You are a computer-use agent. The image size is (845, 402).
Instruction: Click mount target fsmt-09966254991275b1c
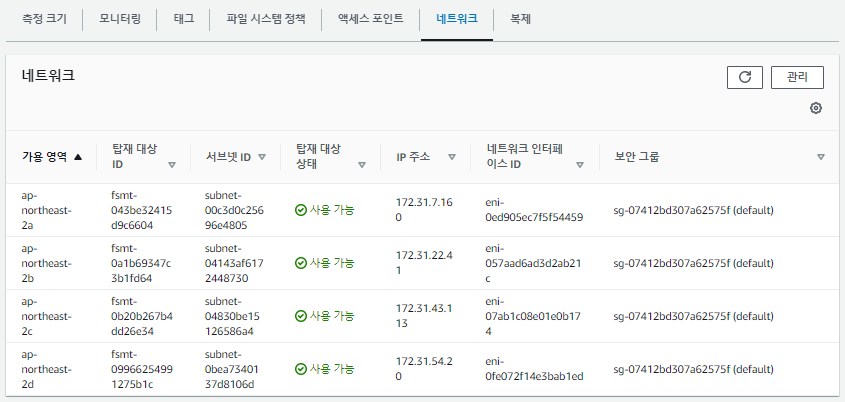pyautogui.click(x=142, y=369)
